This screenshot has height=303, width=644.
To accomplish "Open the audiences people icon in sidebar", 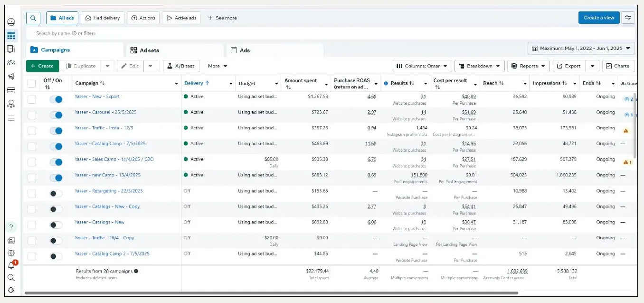I will point(11,63).
